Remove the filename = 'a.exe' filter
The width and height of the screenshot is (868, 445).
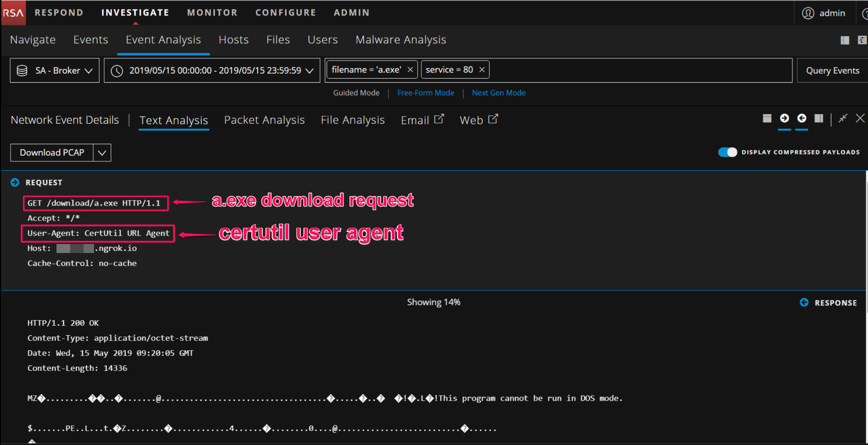(x=410, y=70)
